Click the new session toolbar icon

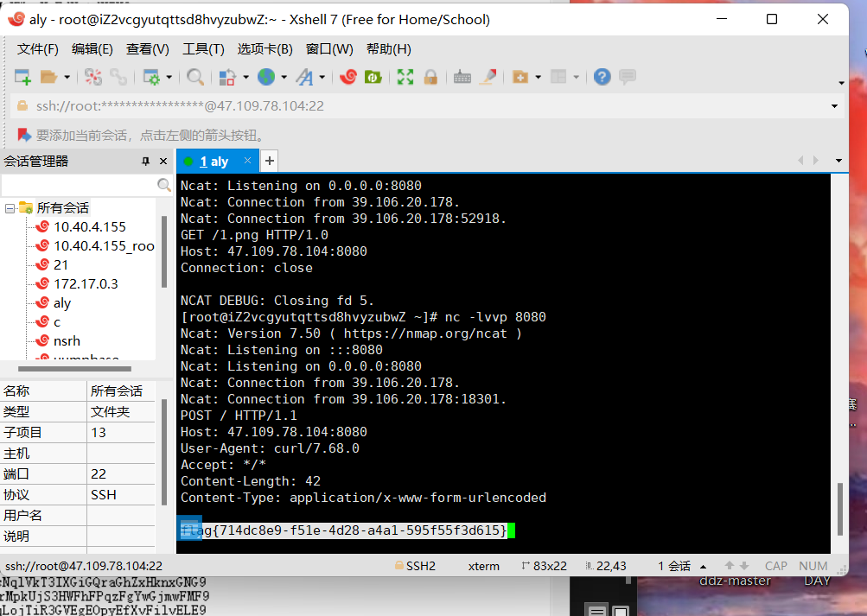coord(22,78)
